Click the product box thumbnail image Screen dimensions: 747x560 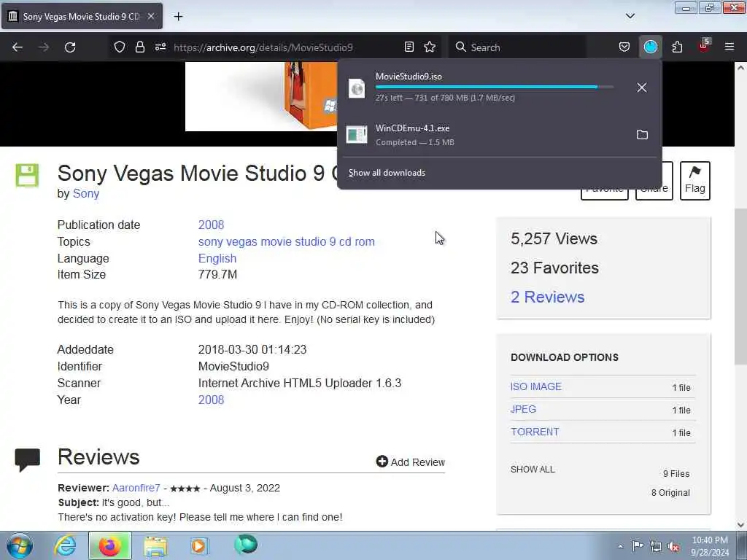coord(261,96)
